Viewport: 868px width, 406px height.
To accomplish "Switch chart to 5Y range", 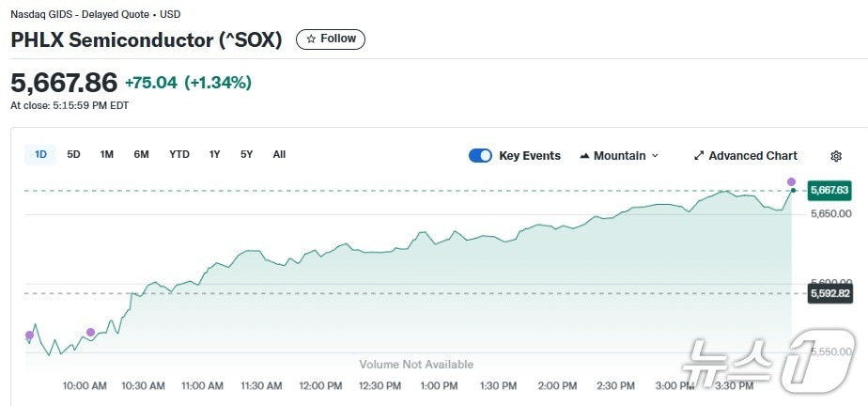I will [246, 154].
